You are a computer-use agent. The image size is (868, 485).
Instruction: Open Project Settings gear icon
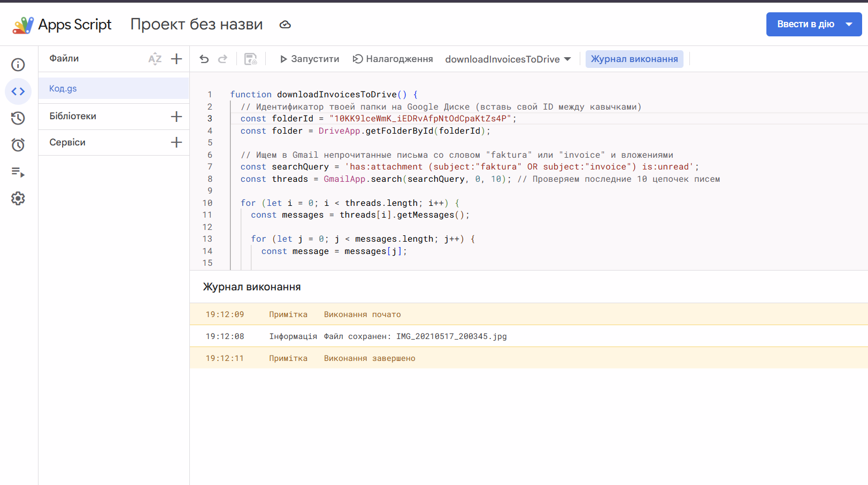(x=18, y=198)
